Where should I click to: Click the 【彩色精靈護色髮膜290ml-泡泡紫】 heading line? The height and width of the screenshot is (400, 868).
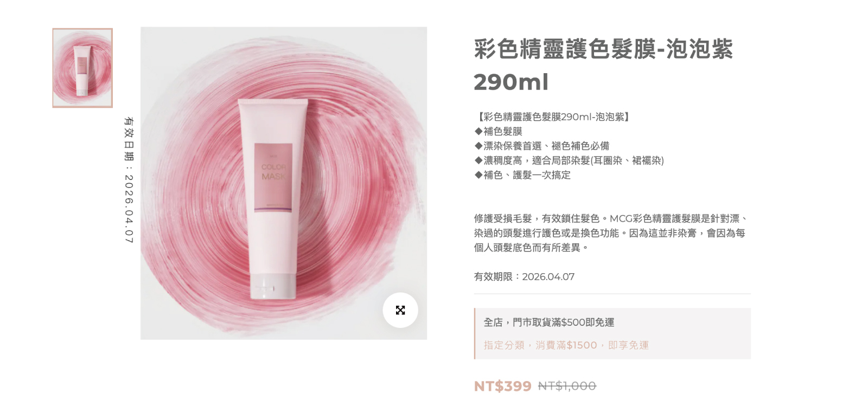(x=552, y=117)
